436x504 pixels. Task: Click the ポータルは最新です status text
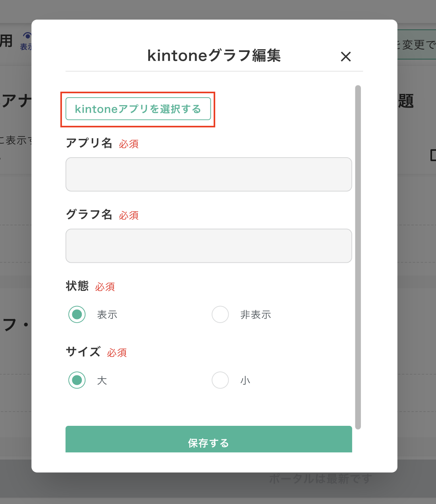click(x=319, y=479)
